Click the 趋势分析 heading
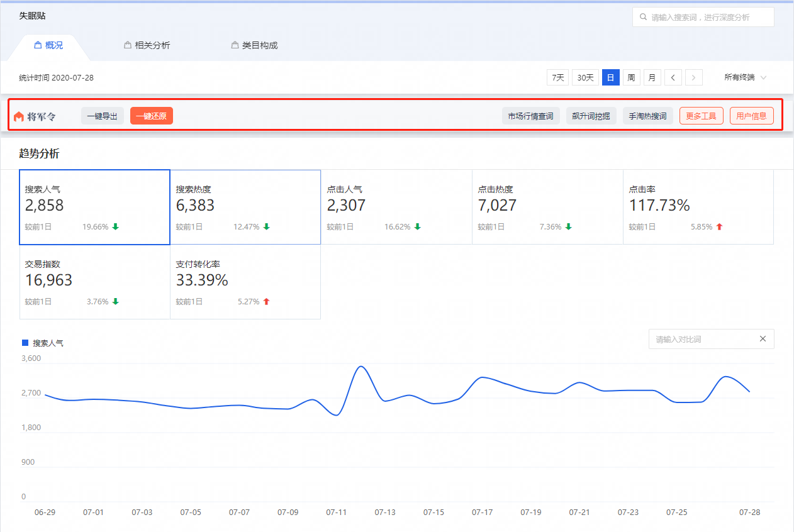Screen dimensions: 794x532 [x=39, y=154]
